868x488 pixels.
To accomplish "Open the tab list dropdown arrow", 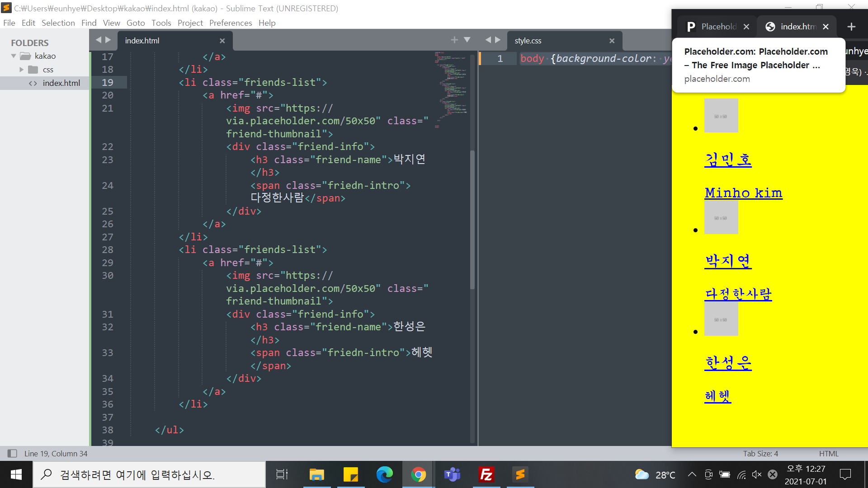I will 467,40.
